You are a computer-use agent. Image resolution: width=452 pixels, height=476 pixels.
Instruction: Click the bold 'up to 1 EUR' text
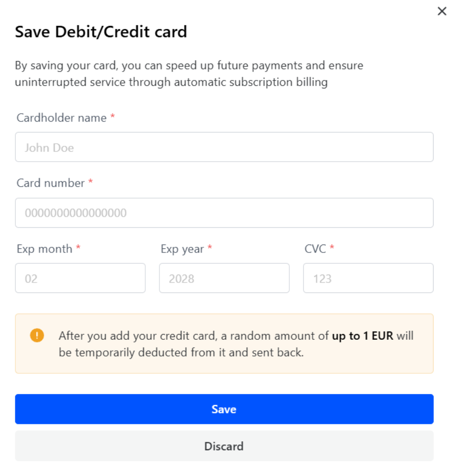pyautogui.click(x=363, y=336)
